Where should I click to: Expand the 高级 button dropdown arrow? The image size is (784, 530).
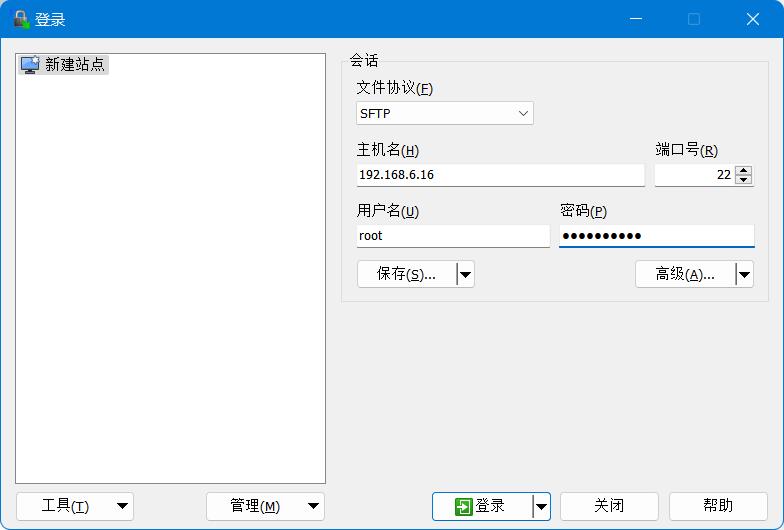click(744, 274)
